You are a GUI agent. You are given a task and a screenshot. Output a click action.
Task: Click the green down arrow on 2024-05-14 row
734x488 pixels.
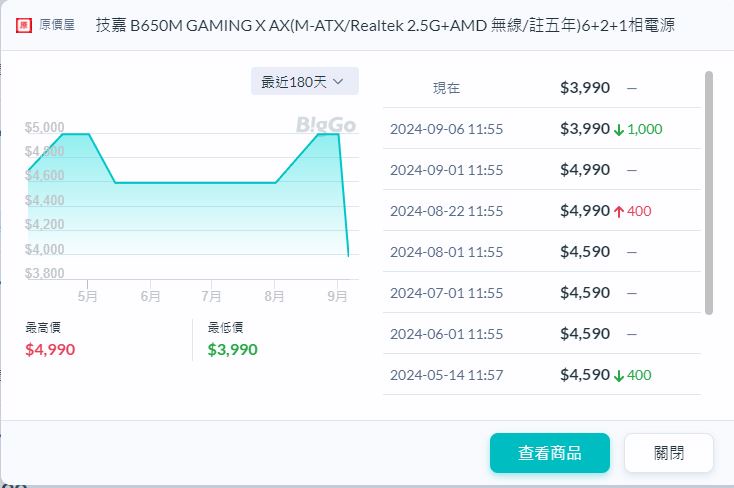click(620, 375)
